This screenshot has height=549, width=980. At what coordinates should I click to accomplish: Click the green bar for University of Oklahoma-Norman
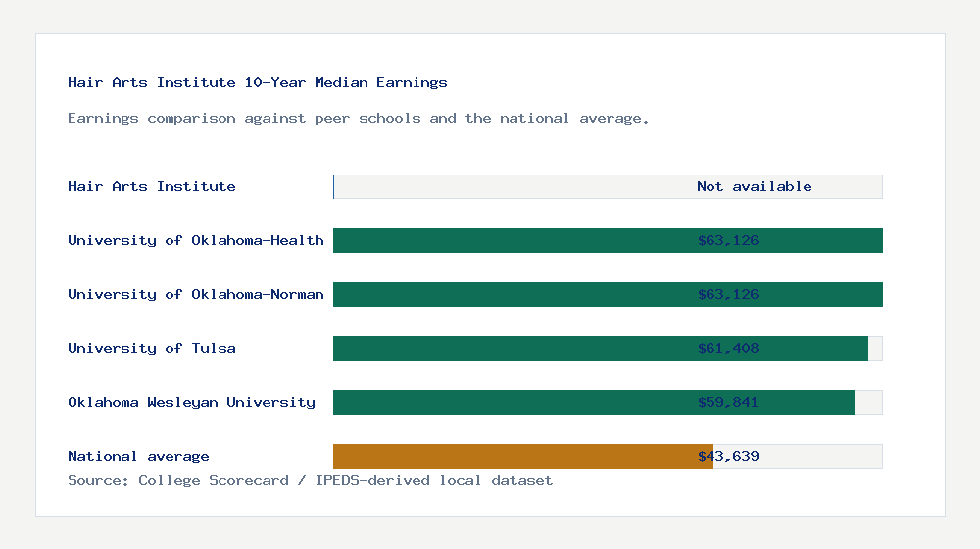tap(609, 294)
